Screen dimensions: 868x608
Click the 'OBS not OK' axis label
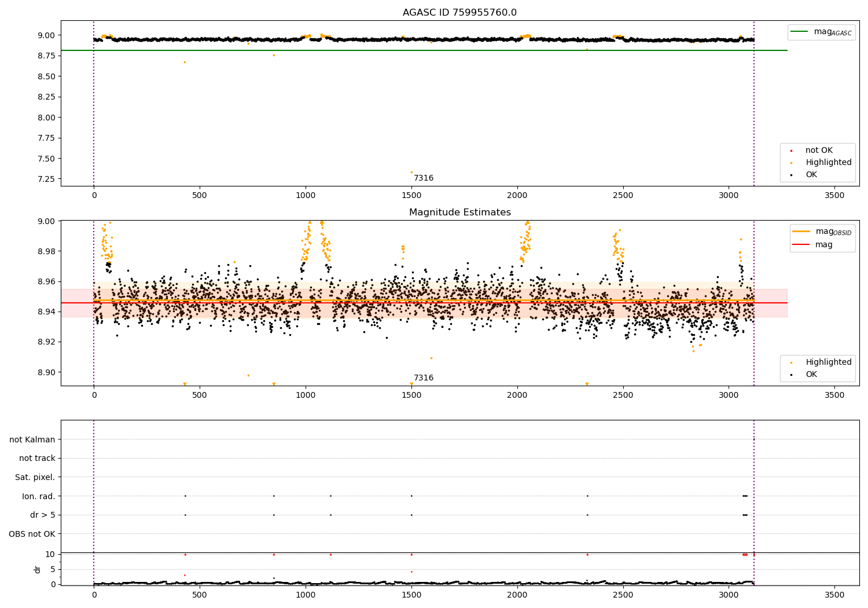click(32, 534)
